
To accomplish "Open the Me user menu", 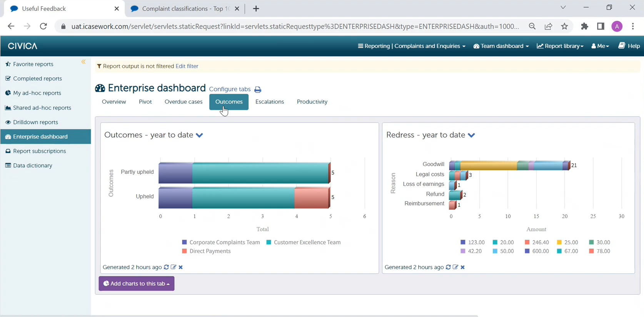I will 600,46.
